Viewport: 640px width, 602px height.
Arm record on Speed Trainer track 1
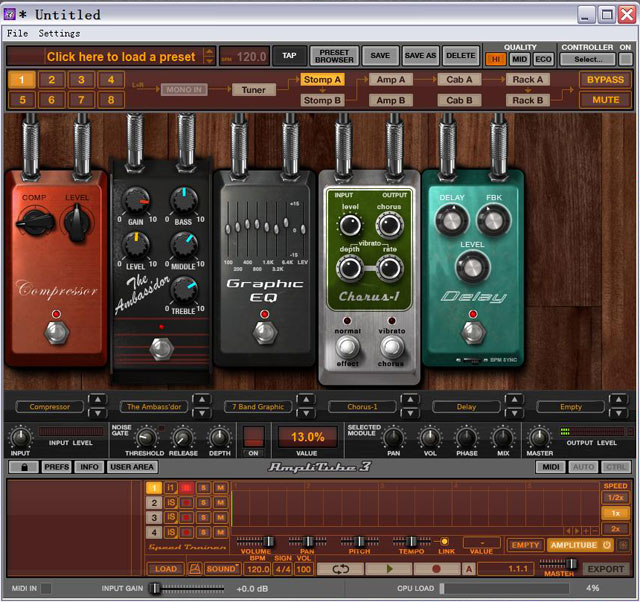(x=187, y=488)
